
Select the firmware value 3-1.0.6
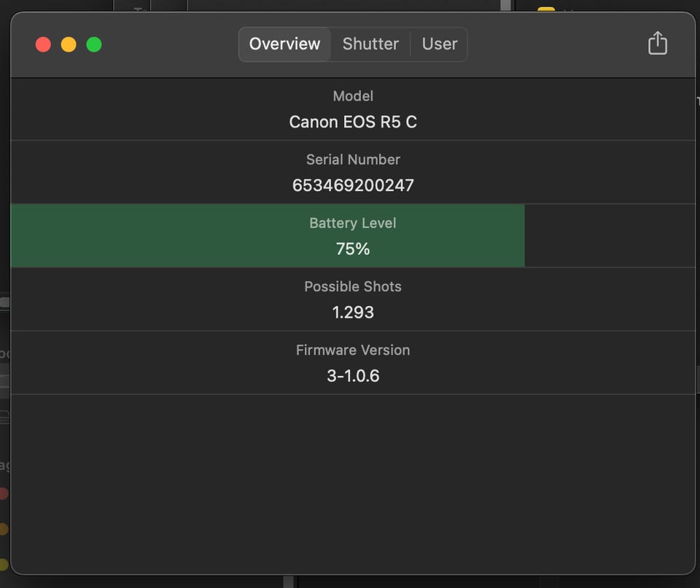353,376
